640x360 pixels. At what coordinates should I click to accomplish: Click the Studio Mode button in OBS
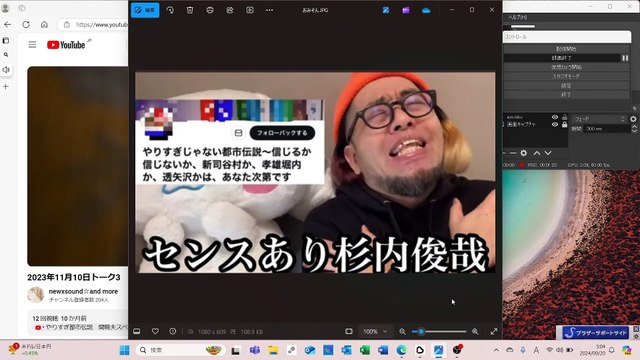[x=566, y=76]
